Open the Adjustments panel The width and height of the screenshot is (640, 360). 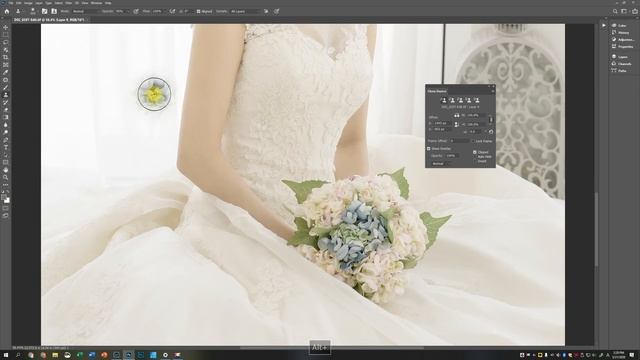pyautogui.click(x=623, y=40)
